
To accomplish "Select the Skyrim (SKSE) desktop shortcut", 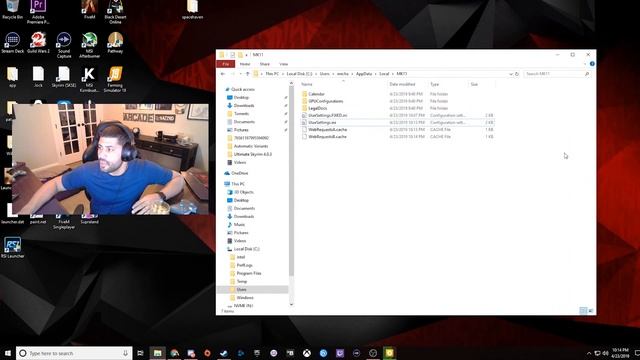I will pos(64,77).
